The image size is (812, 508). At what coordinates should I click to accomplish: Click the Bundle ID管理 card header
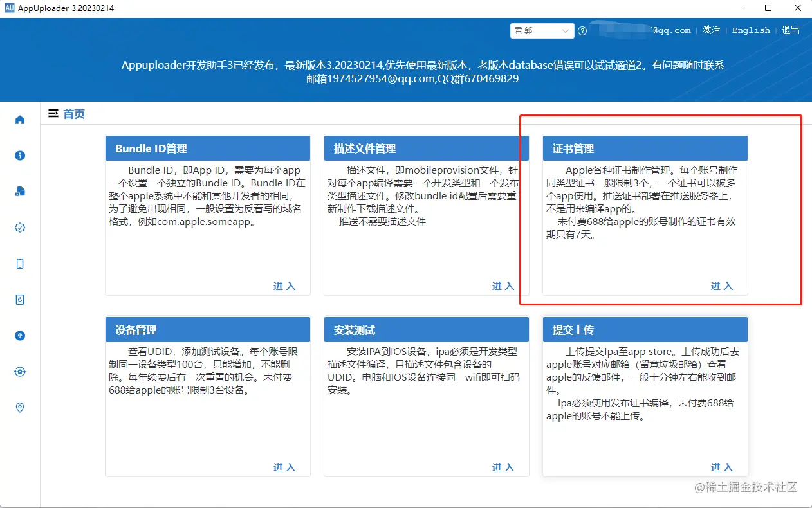point(208,149)
